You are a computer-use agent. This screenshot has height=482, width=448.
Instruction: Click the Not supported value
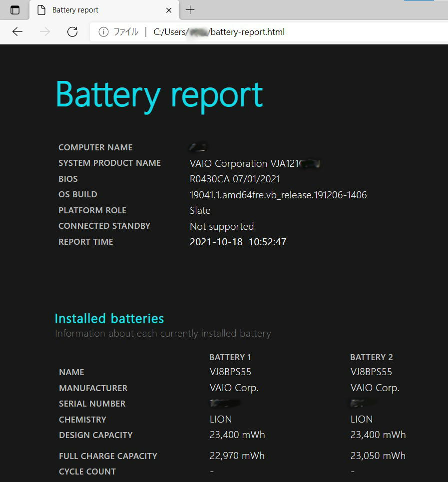[222, 227]
